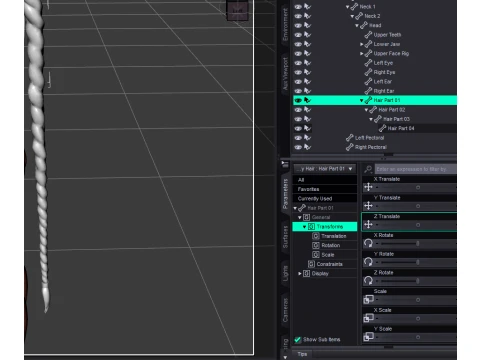Toggle selectable arrow for Hair Part 02
The height and width of the screenshot is (360, 480).
point(307,110)
